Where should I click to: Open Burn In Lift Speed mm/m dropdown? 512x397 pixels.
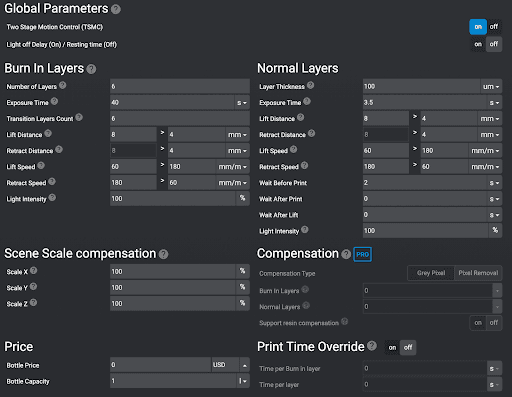233,167
